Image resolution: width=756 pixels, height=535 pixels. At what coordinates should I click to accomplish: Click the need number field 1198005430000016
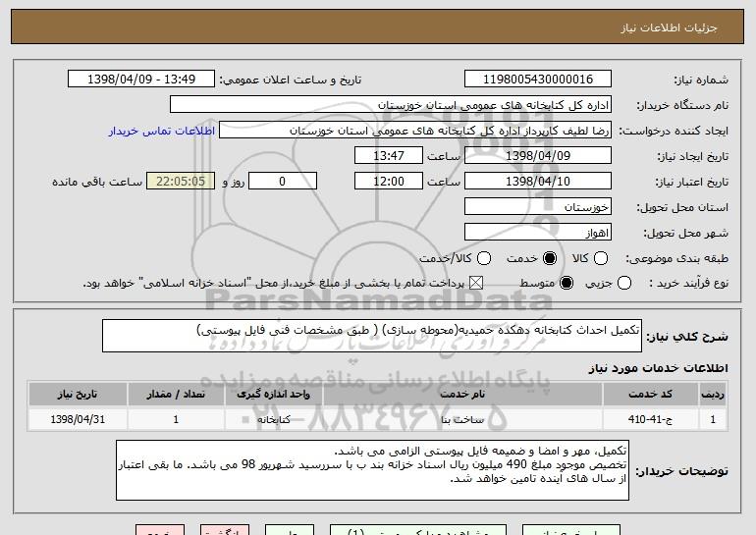[x=538, y=80]
